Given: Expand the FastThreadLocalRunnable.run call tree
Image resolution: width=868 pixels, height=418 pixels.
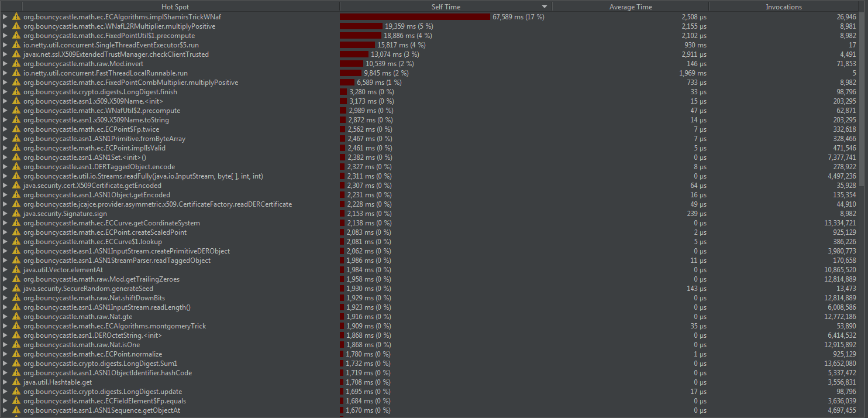Looking at the screenshot, I should point(6,73).
